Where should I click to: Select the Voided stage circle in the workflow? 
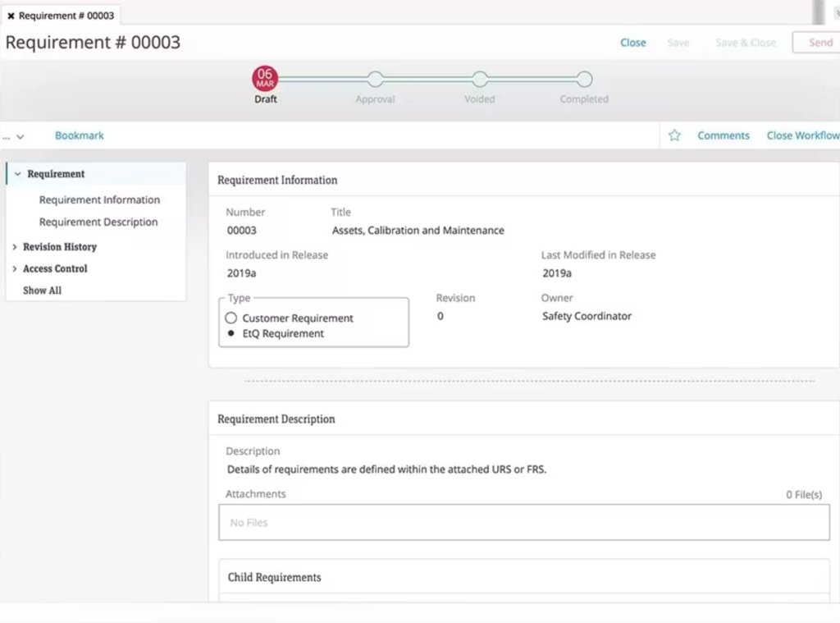pyautogui.click(x=479, y=80)
